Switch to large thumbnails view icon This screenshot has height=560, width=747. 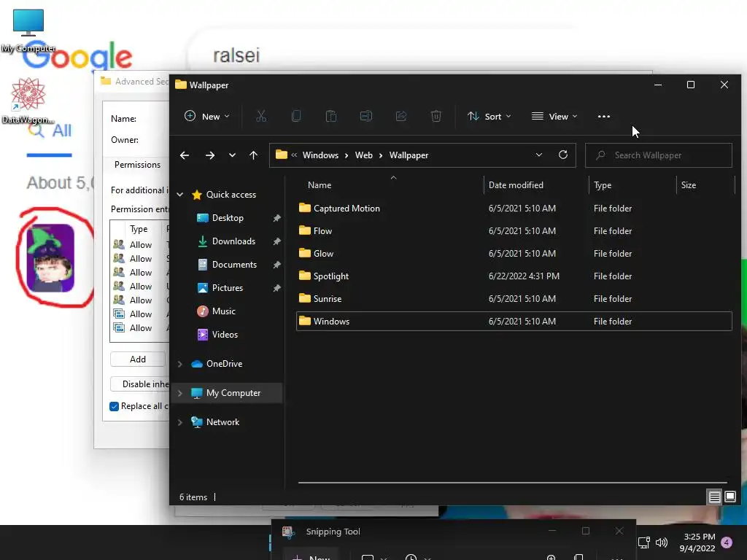tap(729, 497)
